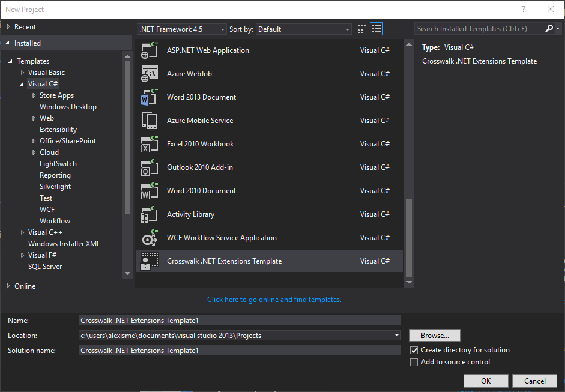Select Windows Desktop in templates tree

click(x=68, y=107)
